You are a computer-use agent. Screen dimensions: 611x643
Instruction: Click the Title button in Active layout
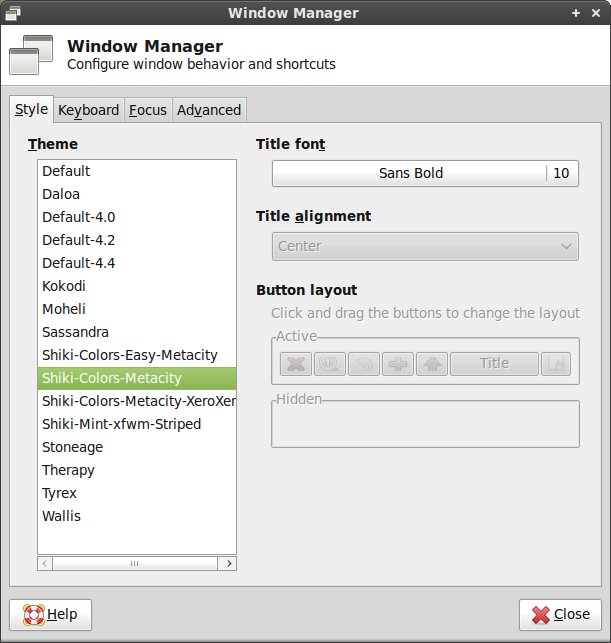click(x=494, y=364)
